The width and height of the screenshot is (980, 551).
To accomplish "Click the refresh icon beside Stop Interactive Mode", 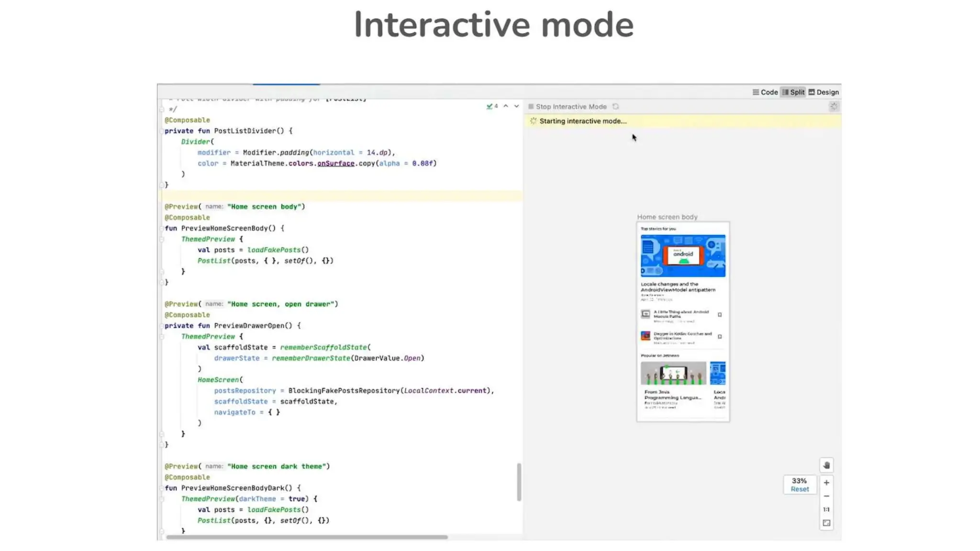I will [616, 107].
